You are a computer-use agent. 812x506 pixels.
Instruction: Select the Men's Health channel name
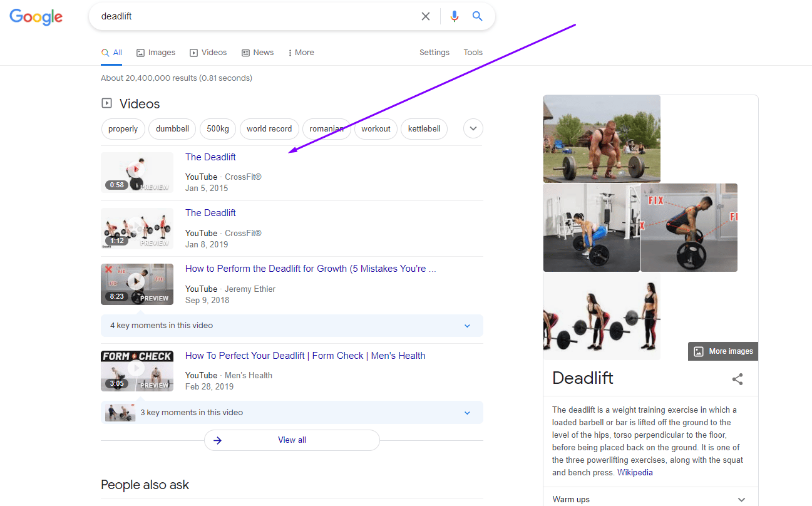pos(249,376)
